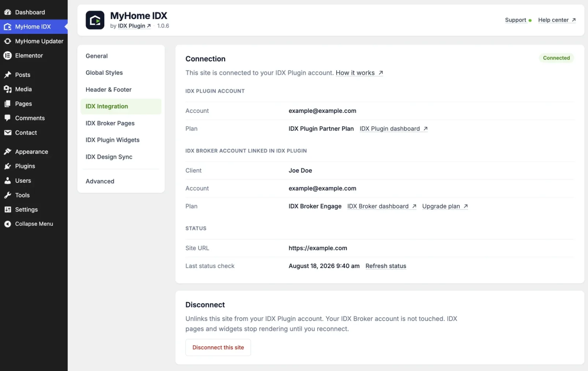
Task: Switch to the IDX Design Sync tab
Action: coord(121,157)
